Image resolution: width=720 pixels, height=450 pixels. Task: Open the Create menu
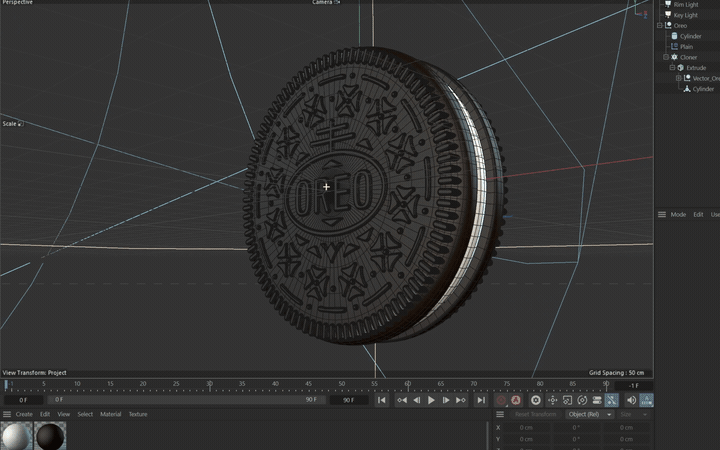[x=24, y=414]
